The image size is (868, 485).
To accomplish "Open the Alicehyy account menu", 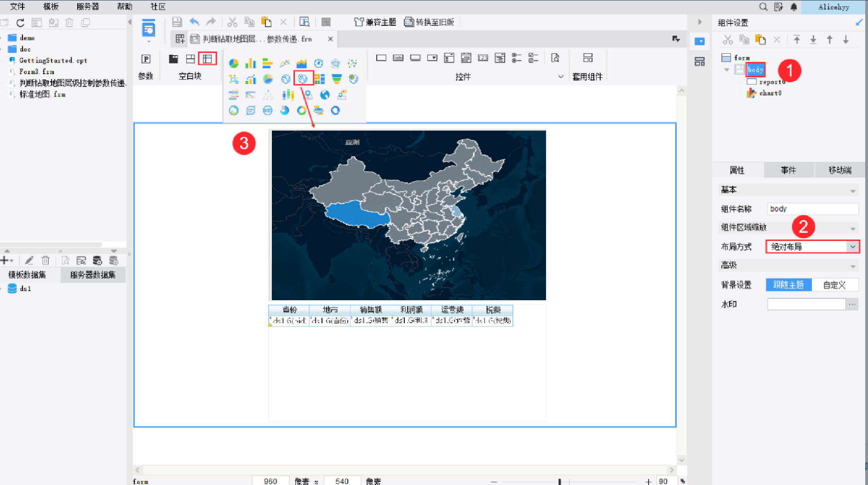I will pos(834,7).
